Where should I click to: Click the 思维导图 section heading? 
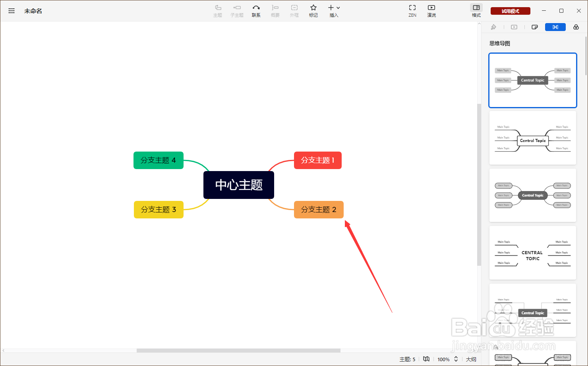[x=500, y=43]
